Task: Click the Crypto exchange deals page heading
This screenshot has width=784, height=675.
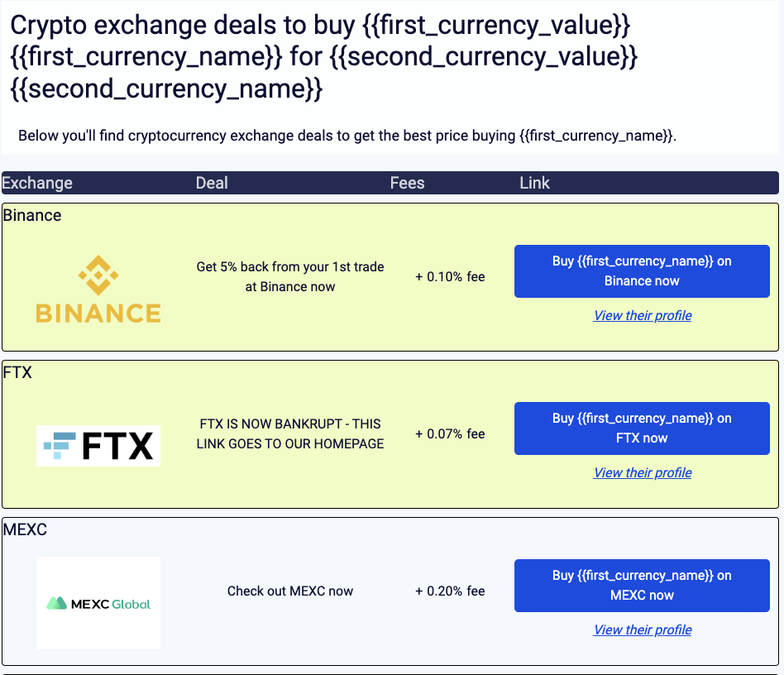Action: [323, 56]
